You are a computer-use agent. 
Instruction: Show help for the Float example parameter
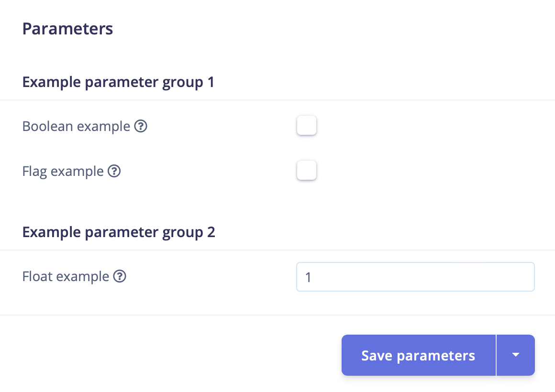[x=120, y=276]
